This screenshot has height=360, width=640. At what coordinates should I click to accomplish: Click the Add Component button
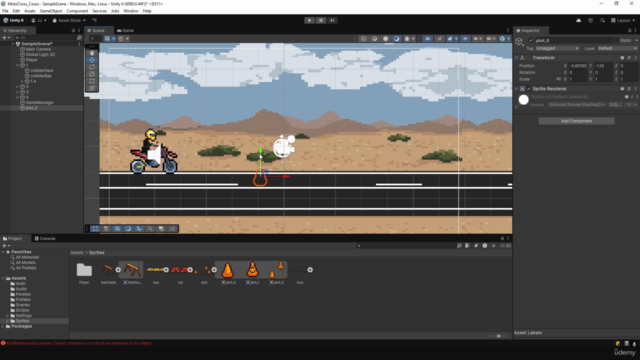click(576, 121)
